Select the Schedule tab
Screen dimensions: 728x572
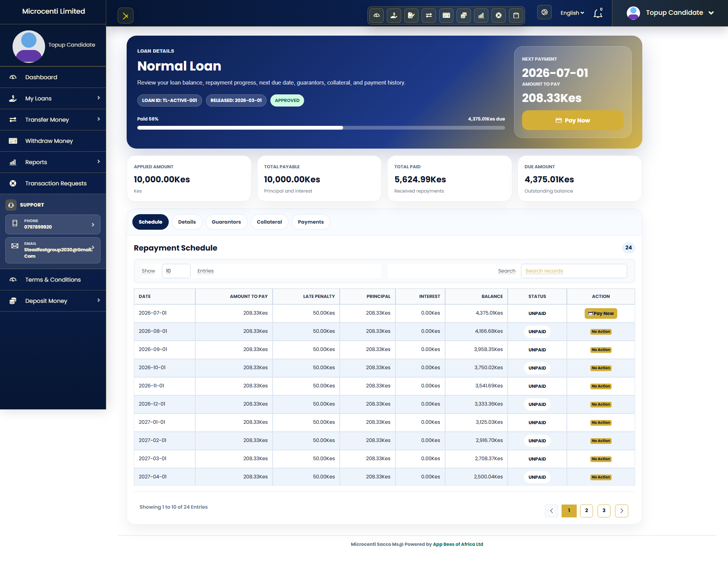click(x=151, y=222)
